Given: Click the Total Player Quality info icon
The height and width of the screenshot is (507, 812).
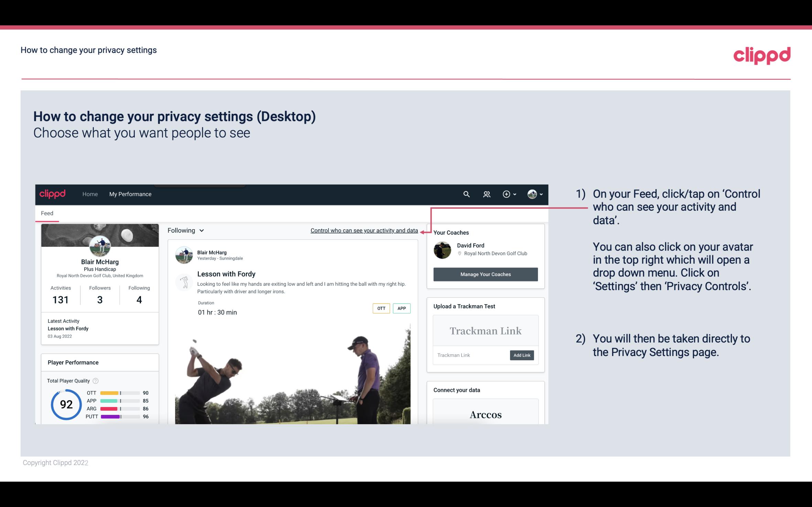Looking at the screenshot, I should click(96, 380).
